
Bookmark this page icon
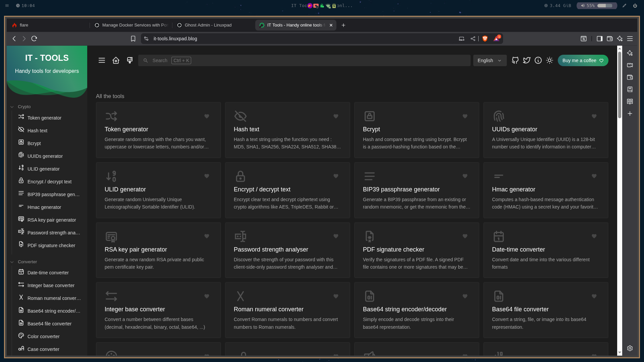pos(133,39)
